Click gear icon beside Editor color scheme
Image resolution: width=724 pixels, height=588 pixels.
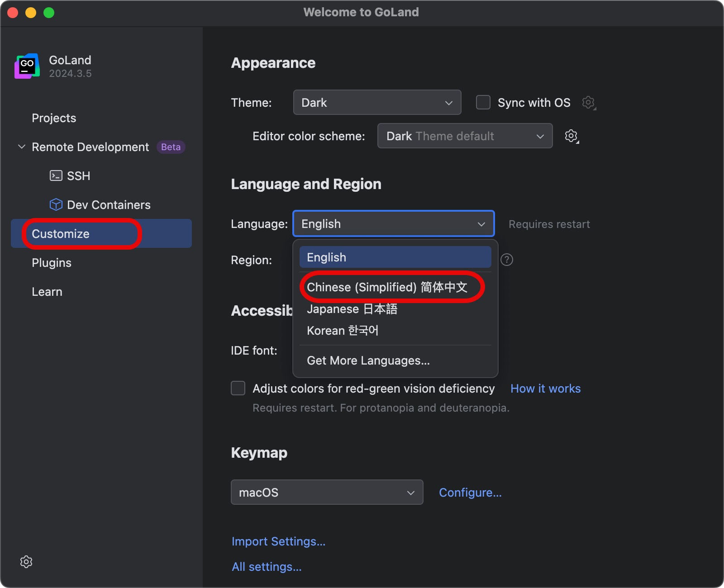pos(572,136)
